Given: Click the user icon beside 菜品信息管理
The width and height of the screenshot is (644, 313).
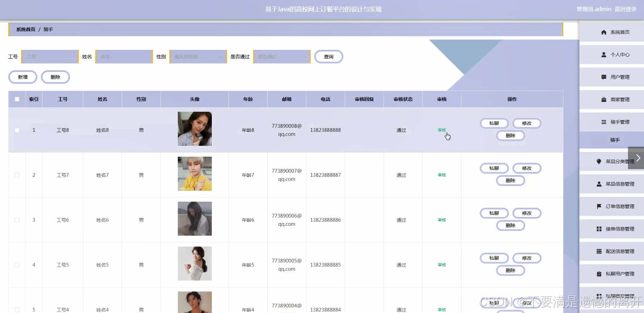Looking at the screenshot, I should click(599, 184).
